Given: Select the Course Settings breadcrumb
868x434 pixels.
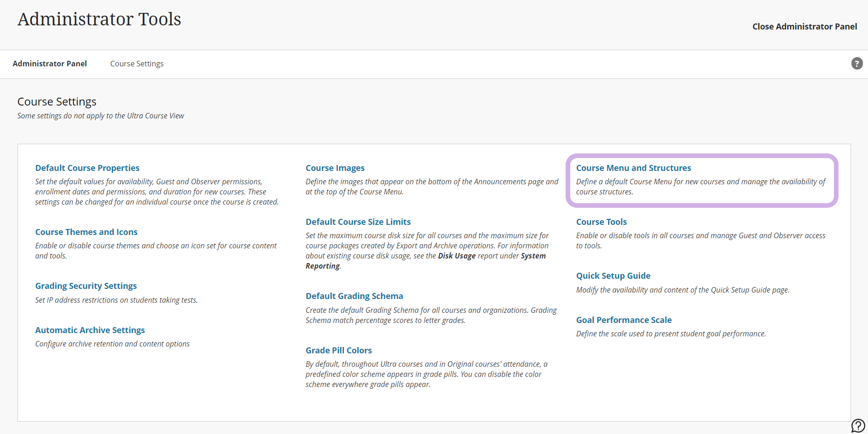Looking at the screenshot, I should pyautogui.click(x=137, y=64).
